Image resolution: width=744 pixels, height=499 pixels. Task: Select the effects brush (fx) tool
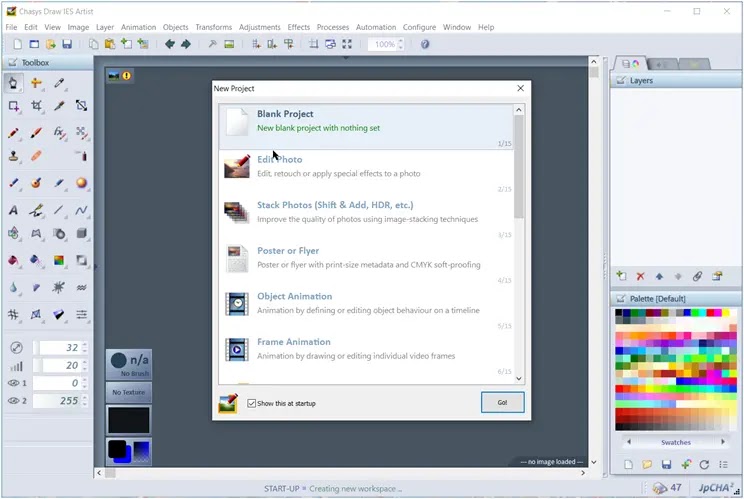59,133
